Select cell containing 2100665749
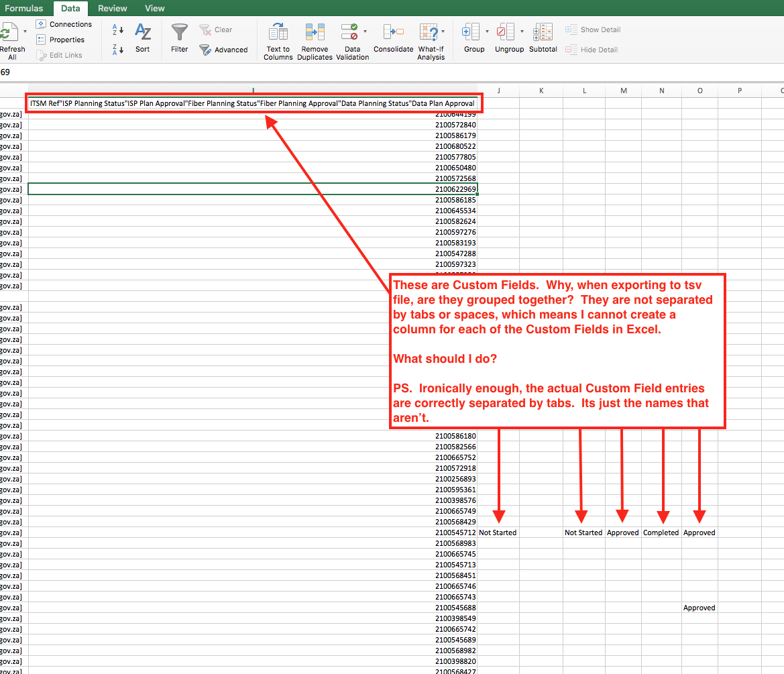784x674 pixels. pyautogui.click(x=253, y=511)
